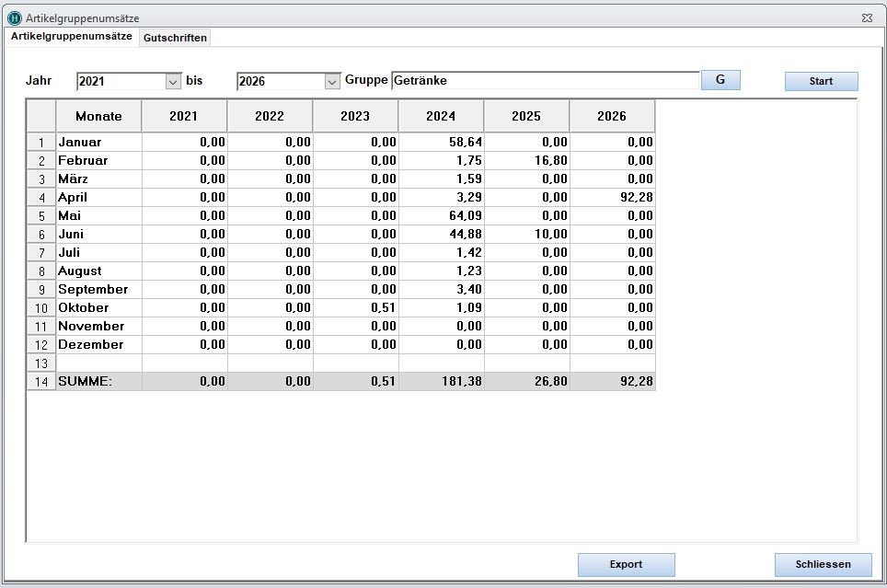Viewport: 887px width, 588px height.
Task: Select row header number 1
Action: (40, 143)
